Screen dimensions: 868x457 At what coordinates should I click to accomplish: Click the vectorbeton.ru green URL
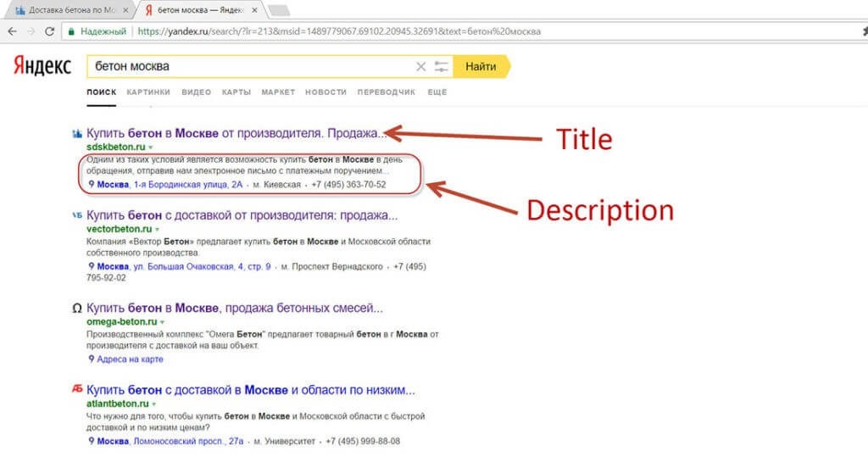[x=119, y=229]
